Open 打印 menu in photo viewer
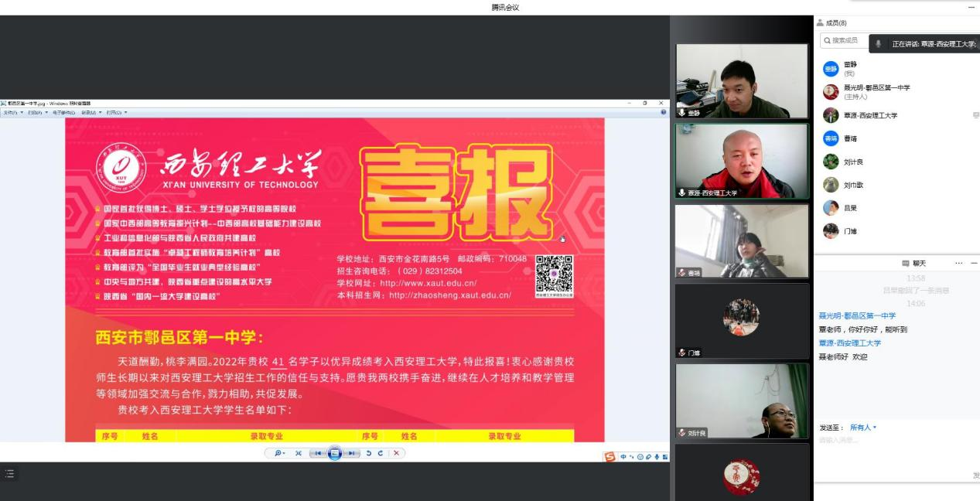 click(38, 112)
